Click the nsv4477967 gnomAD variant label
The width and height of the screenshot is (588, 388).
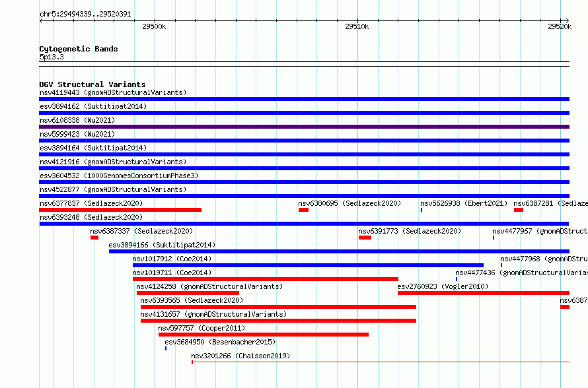(540, 231)
